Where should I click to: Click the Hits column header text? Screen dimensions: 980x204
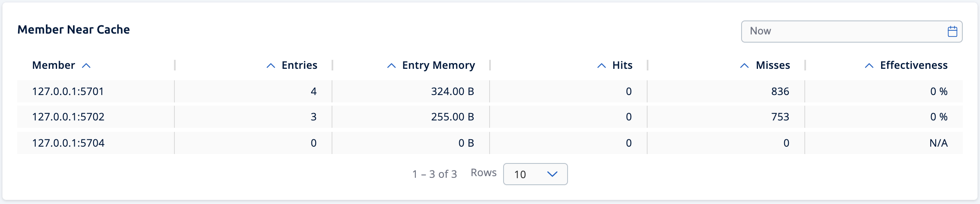point(622,66)
